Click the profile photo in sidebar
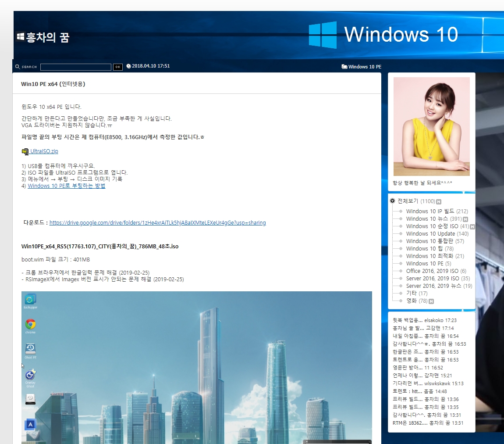 point(431,126)
